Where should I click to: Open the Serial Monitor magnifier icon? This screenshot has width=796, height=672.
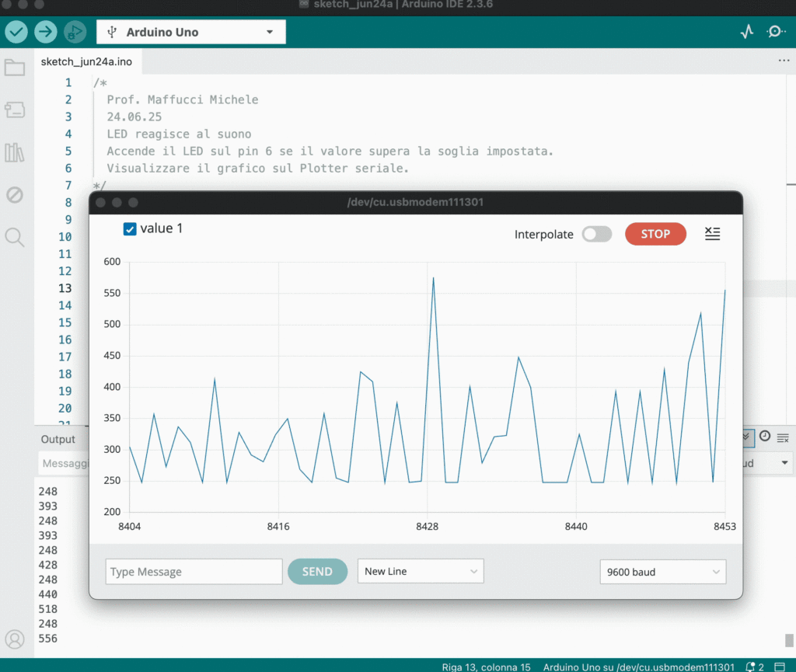775,32
